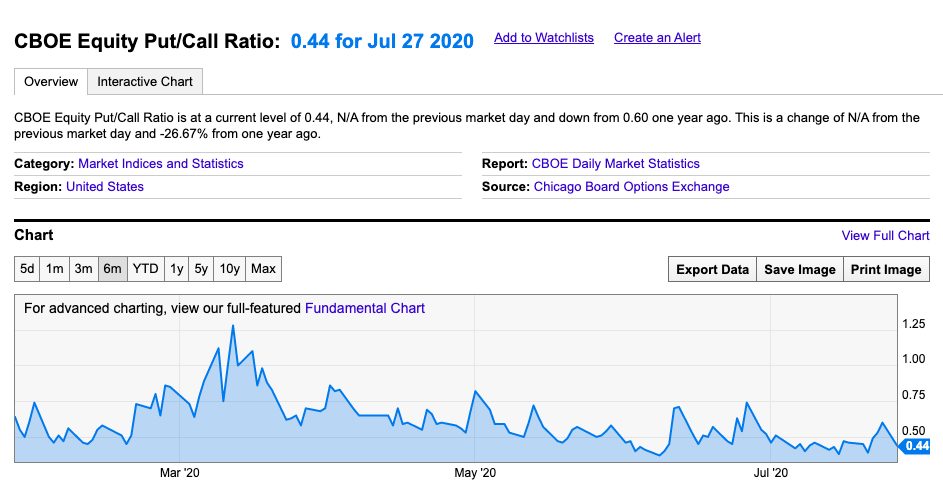The width and height of the screenshot is (943, 496).
Task: Set chart range to 5y
Action: point(201,269)
